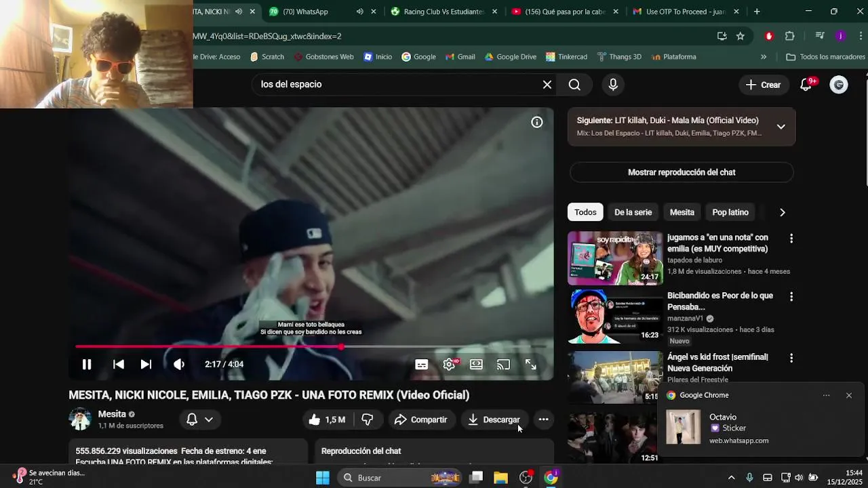Viewport: 868px width, 488px height.
Task: Click the search magnifier button
Action: [x=574, y=85]
